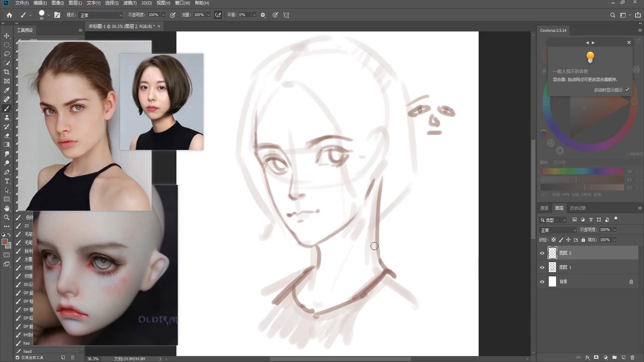This screenshot has width=644, height=362.
Task: Select the Eraser tool
Action: [x=7, y=135]
